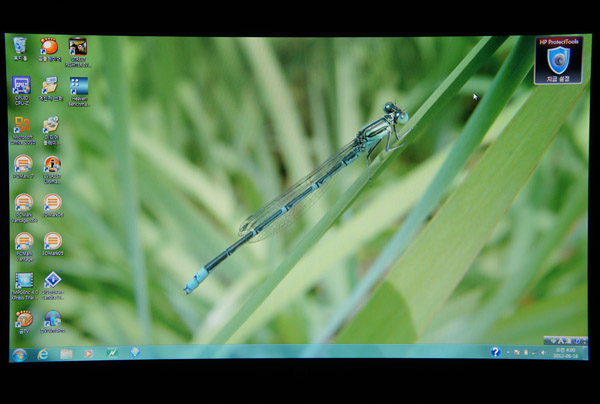This screenshot has height=404, width=600.
Task: Expand the hidden system tray icons arrow
Action: pyautogui.click(x=507, y=352)
